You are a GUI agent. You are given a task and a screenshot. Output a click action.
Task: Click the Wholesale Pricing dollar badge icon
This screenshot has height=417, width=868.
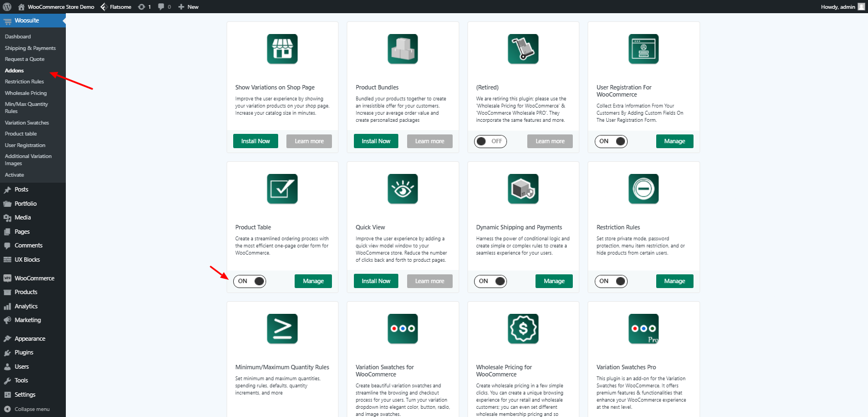coord(523,329)
